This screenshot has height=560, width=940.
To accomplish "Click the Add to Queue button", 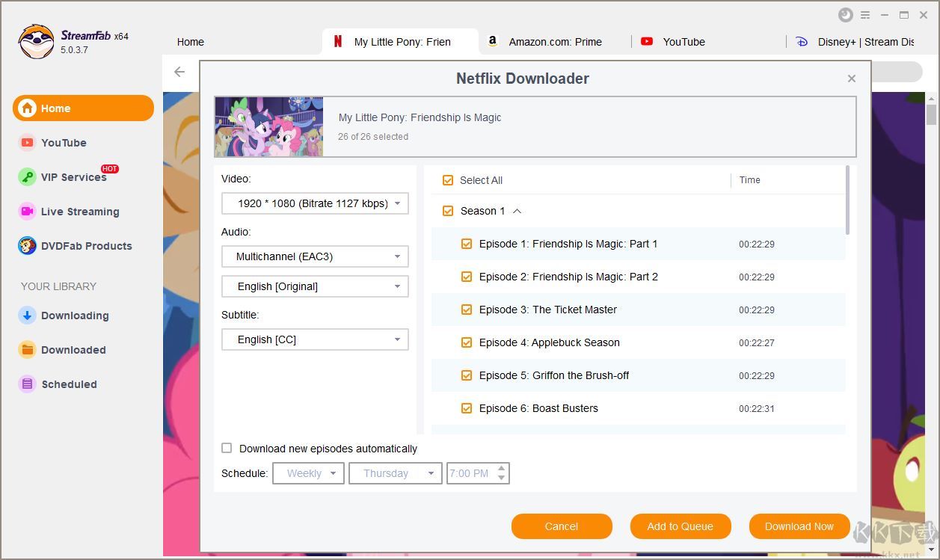I will pos(680,526).
